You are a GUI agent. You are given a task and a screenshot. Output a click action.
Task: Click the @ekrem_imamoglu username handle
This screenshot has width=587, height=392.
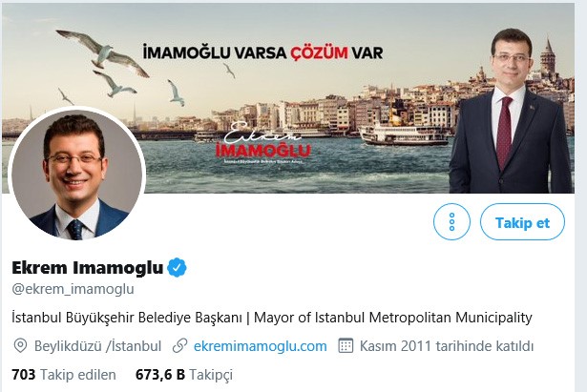pyautogui.click(x=73, y=289)
